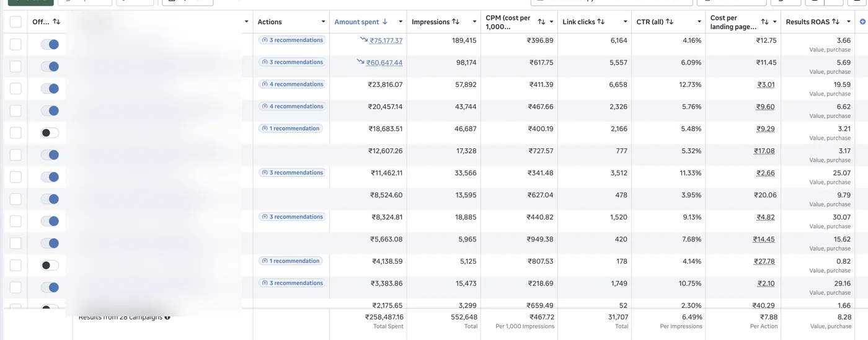Open 3 recommendations for the ₹75,177.37 row
The width and height of the screenshot is (868, 340).
click(x=292, y=40)
